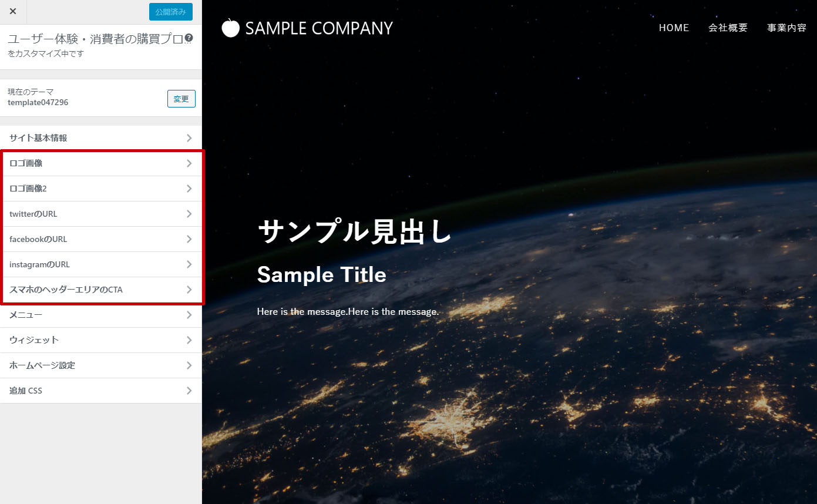Click the template047296 theme name
817x504 pixels.
pos(38,102)
